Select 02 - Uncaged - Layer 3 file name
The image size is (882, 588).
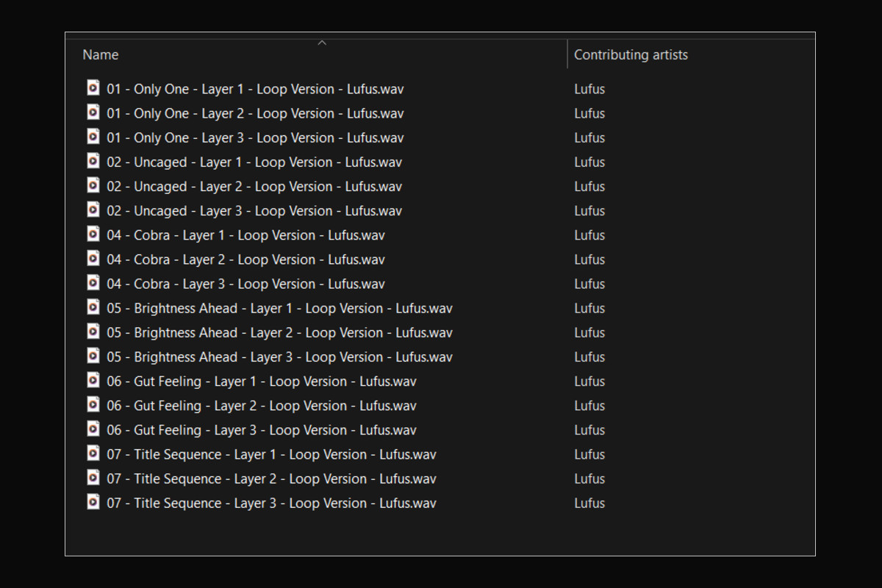point(254,211)
